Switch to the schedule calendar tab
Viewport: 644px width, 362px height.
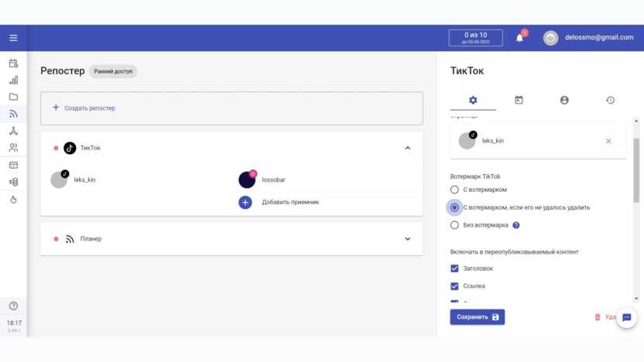519,100
